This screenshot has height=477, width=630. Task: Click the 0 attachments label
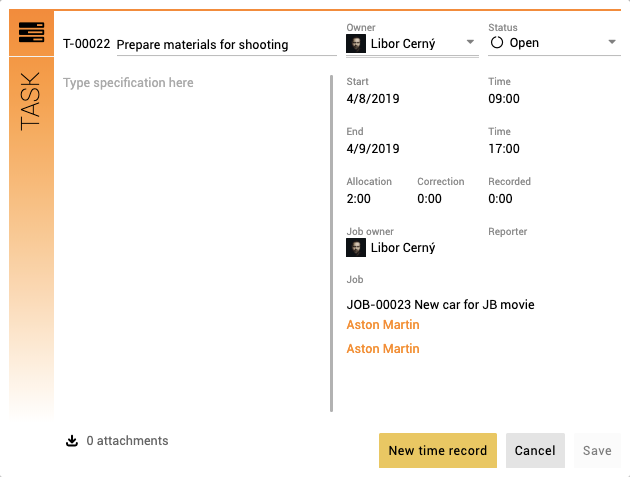(x=127, y=441)
